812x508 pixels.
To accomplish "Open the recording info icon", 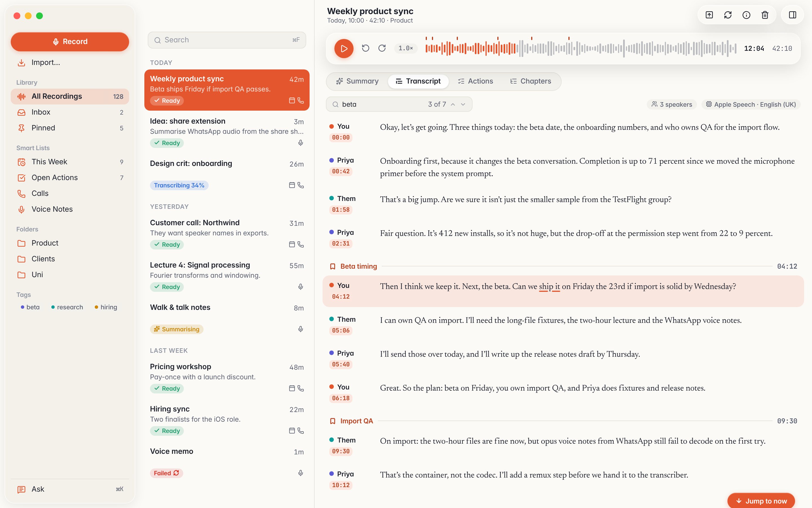I will (x=746, y=15).
